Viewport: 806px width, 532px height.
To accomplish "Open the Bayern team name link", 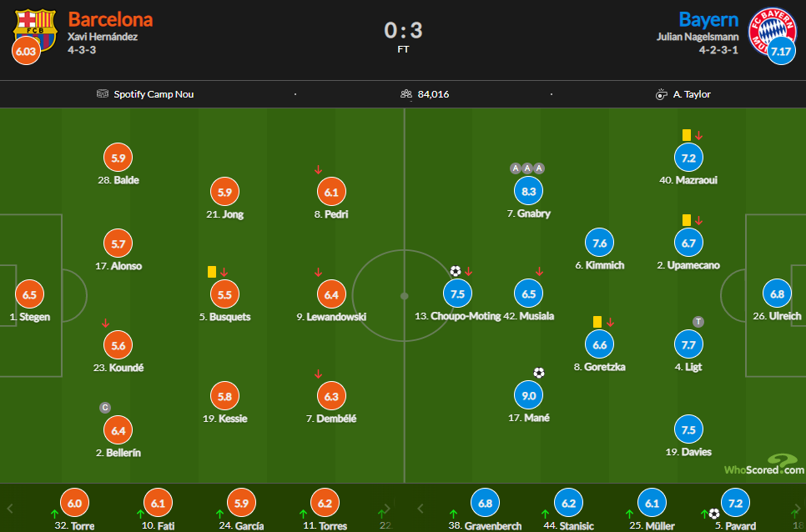I will 708,19.
